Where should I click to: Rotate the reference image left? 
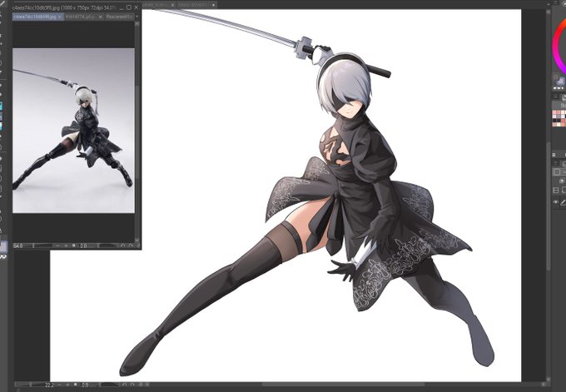122,246
